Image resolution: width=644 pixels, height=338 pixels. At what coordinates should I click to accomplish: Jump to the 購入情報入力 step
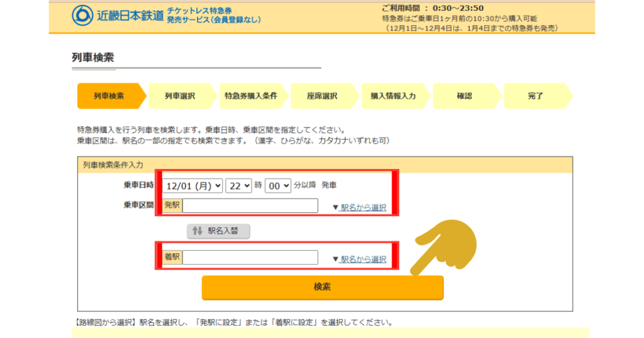pyautogui.click(x=393, y=96)
